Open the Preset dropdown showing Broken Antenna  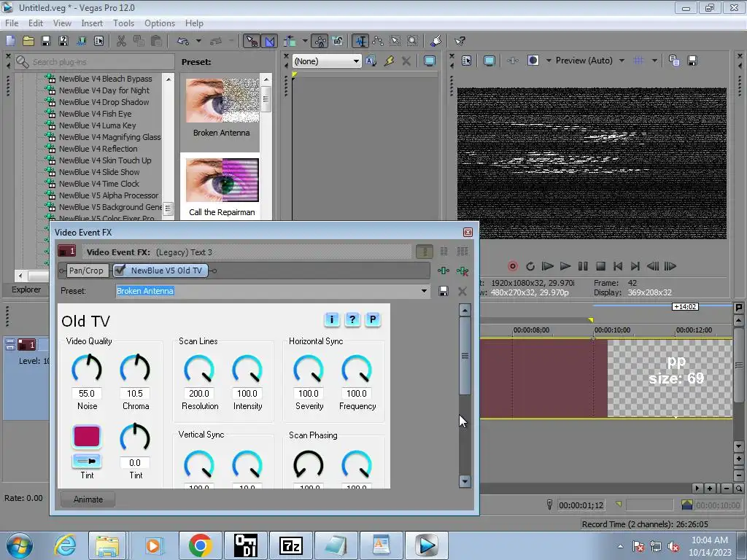click(273, 291)
